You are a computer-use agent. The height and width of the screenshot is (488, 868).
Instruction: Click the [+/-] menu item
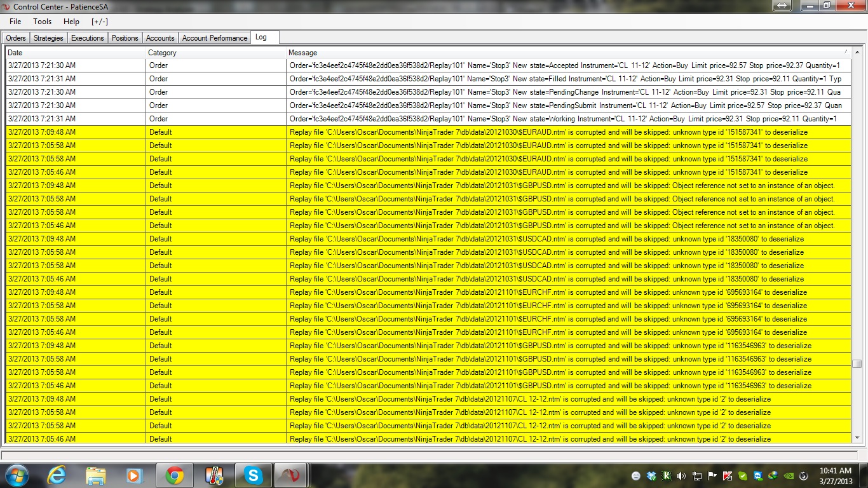pos(100,22)
